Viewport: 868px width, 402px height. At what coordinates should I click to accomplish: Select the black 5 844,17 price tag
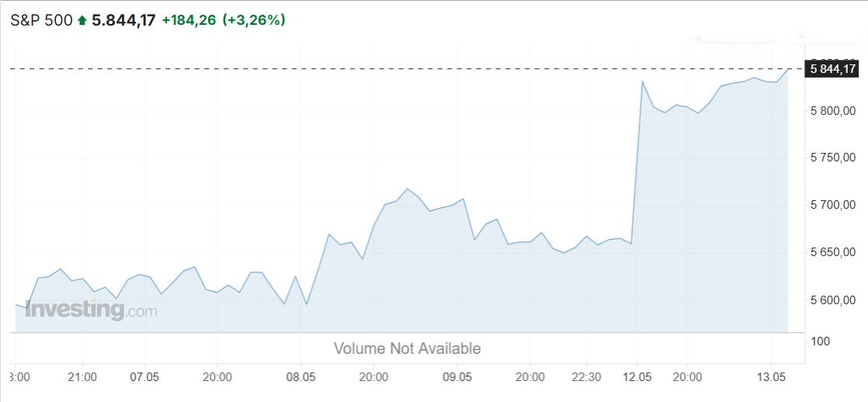point(831,69)
